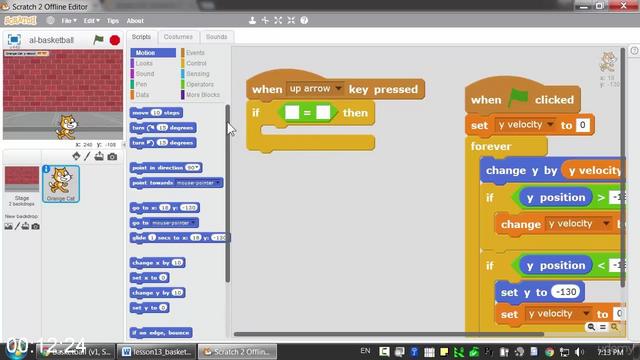Select the Motion block category

coord(153,53)
